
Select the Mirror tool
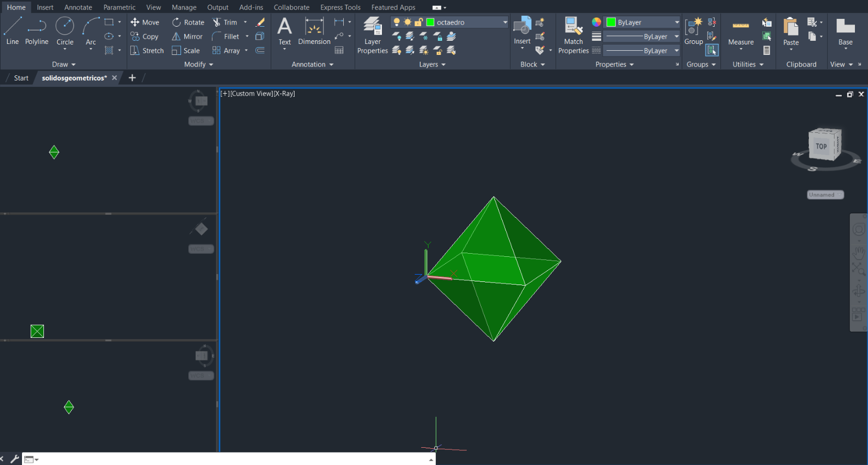(x=187, y=36)
